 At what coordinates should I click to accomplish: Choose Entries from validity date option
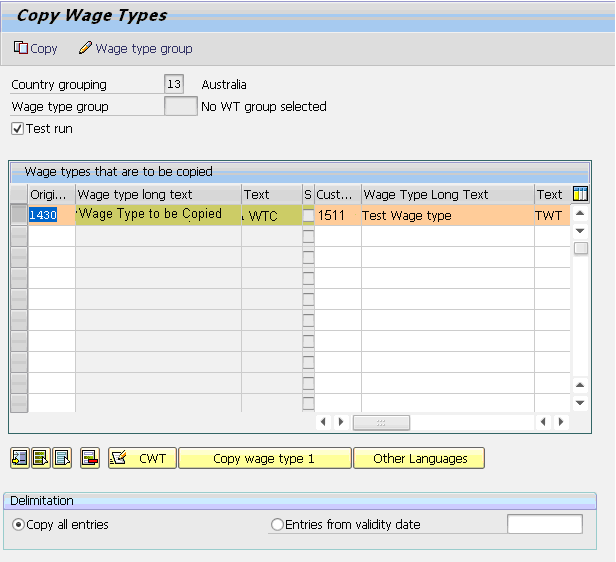click(278, 525)
